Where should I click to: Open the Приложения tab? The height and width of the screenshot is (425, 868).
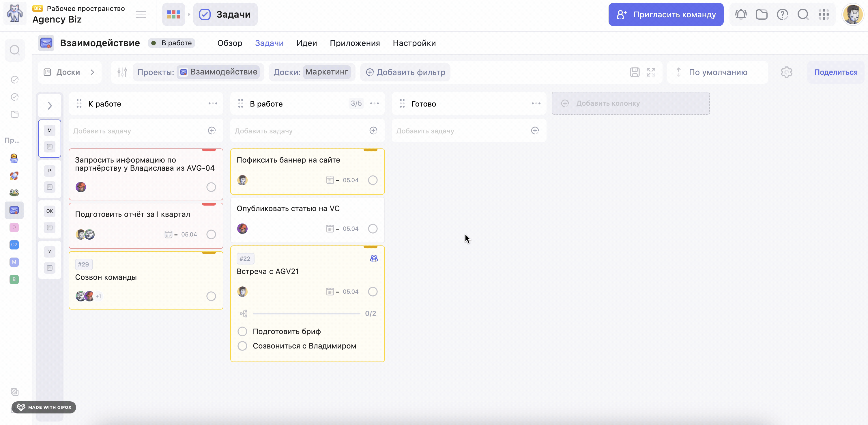click(x=355, y=43)
